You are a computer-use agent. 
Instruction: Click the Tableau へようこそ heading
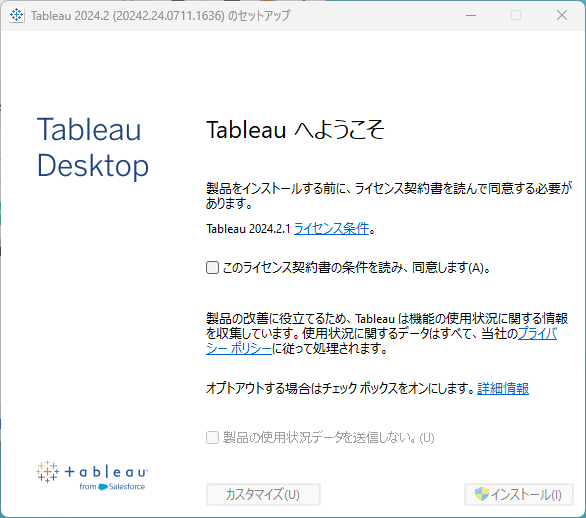295,130
